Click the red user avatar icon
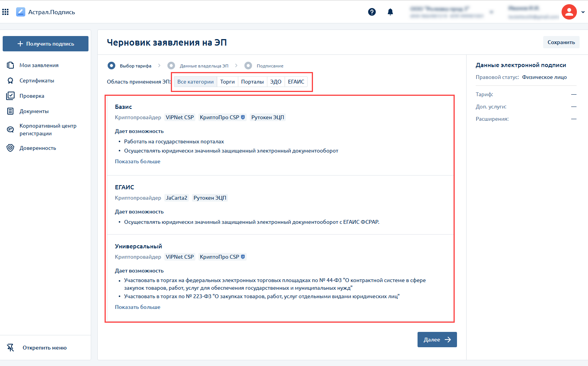The height and width of the screenshot is (366, 588). (x=569, y=12)
